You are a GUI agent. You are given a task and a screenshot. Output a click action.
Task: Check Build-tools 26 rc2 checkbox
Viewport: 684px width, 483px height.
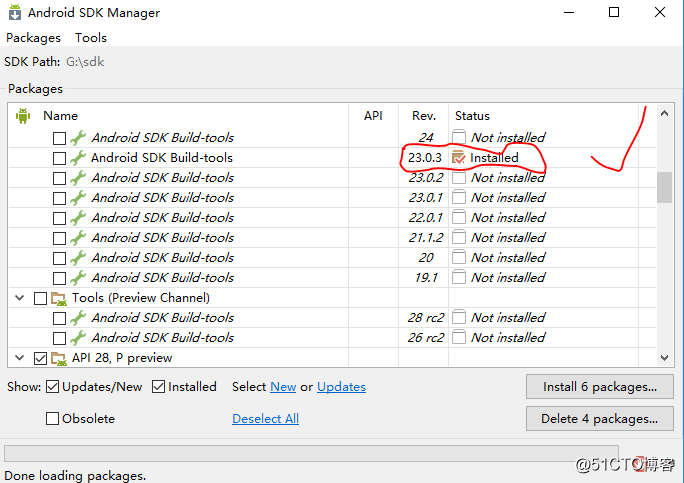click(x=59, y=339)
